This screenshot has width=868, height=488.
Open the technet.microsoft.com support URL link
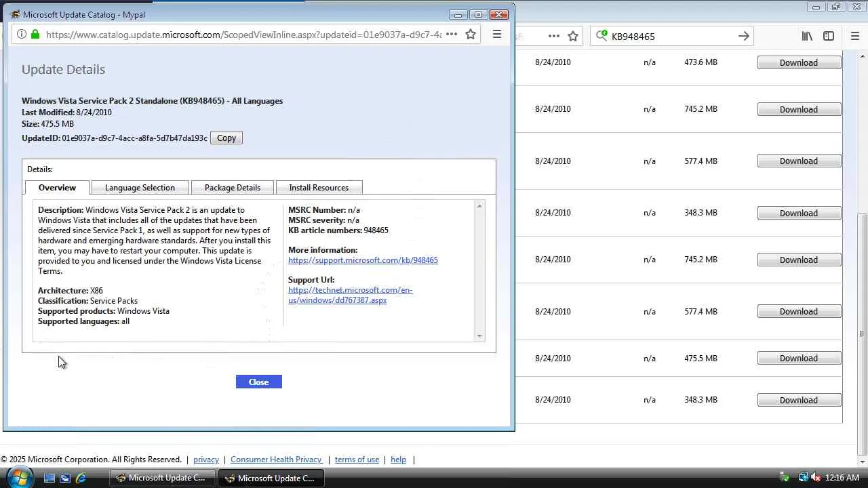click(350, 295)
